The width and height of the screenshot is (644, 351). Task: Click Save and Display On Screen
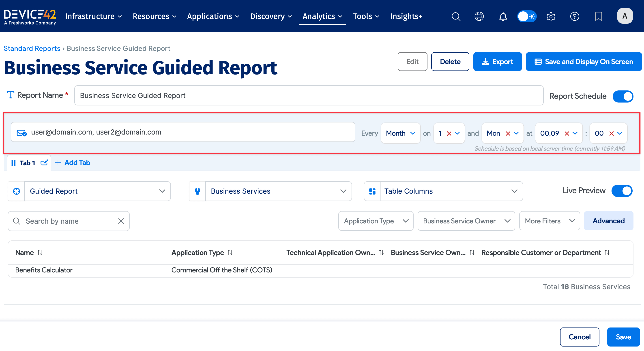click(584, 62)
